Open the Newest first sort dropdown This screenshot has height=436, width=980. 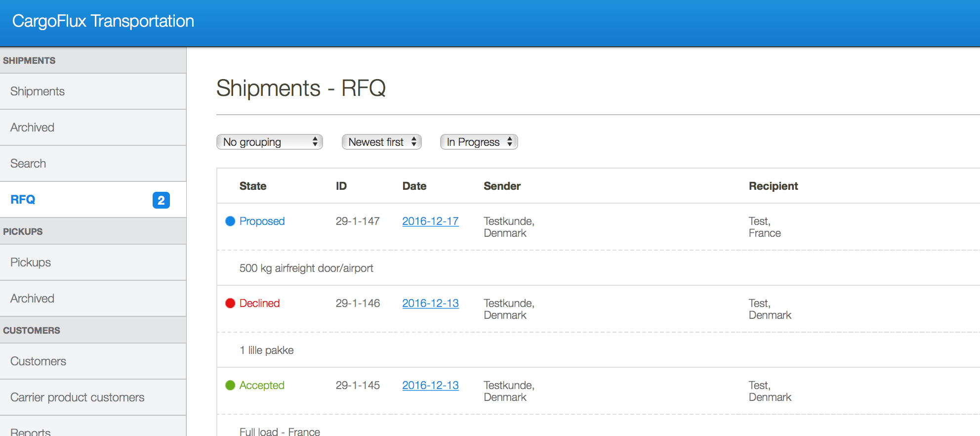pyautogui.click(x=382, y=142)
